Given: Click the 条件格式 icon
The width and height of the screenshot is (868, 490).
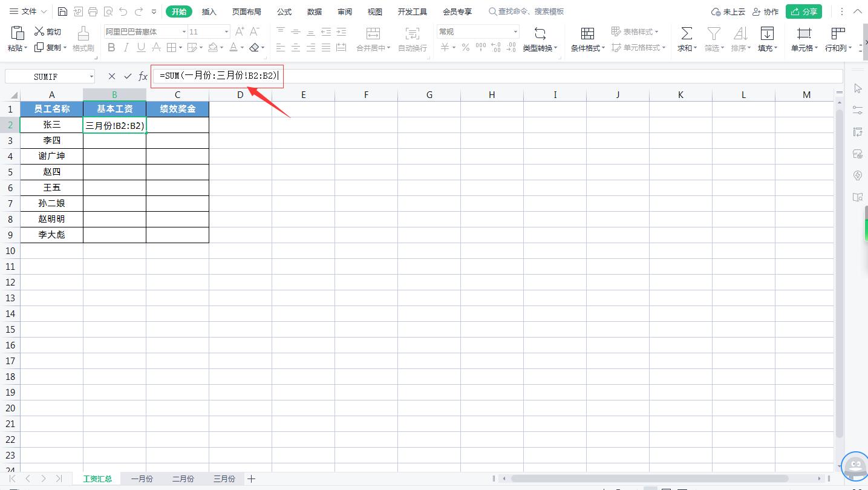Looking at the screenshot, I should [587, 33].
